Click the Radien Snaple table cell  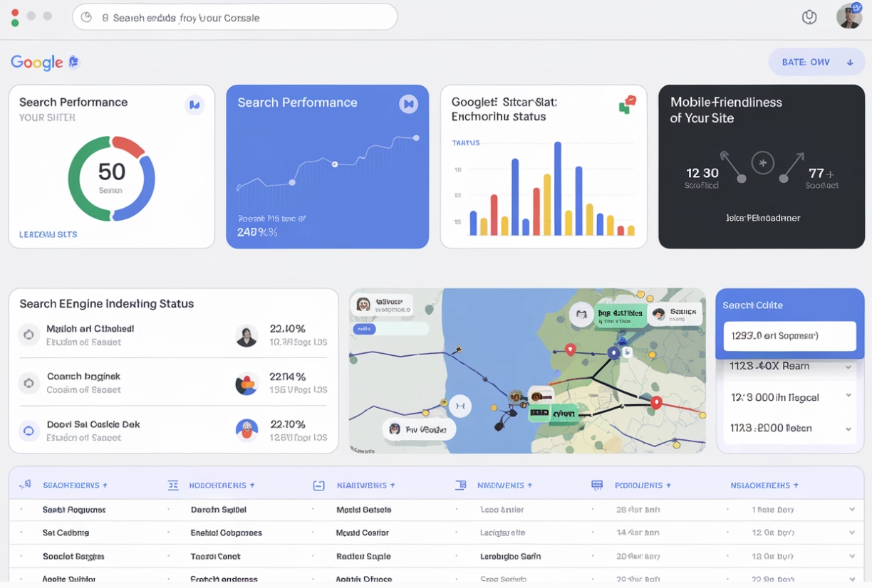pyautogui.click(x=363, y=557)
